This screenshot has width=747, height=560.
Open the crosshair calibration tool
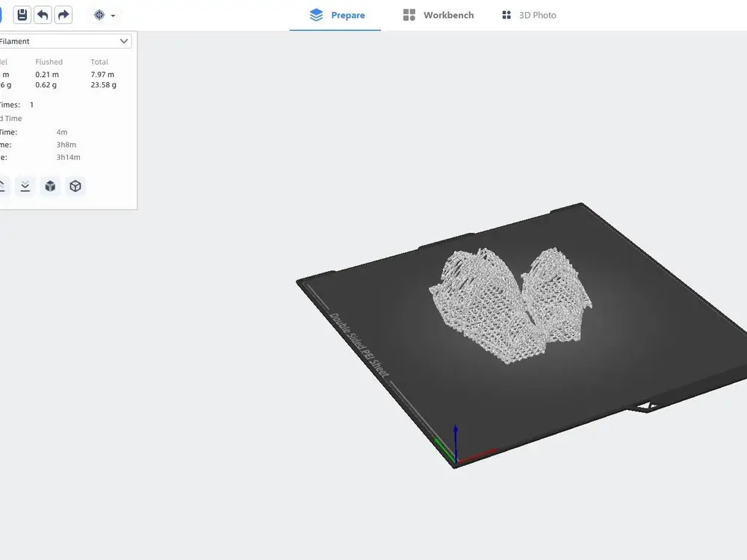(99, 15)
